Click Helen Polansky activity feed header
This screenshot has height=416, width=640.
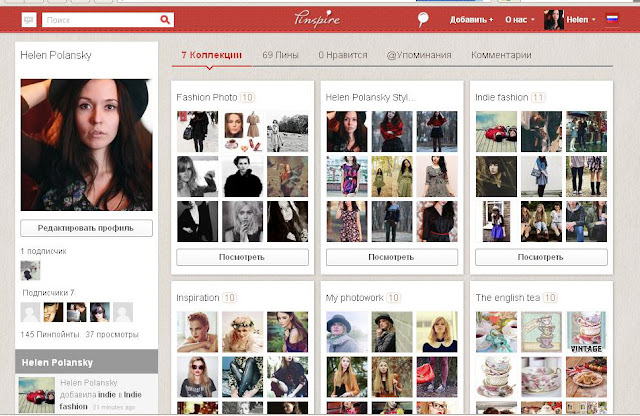[87, 362]
